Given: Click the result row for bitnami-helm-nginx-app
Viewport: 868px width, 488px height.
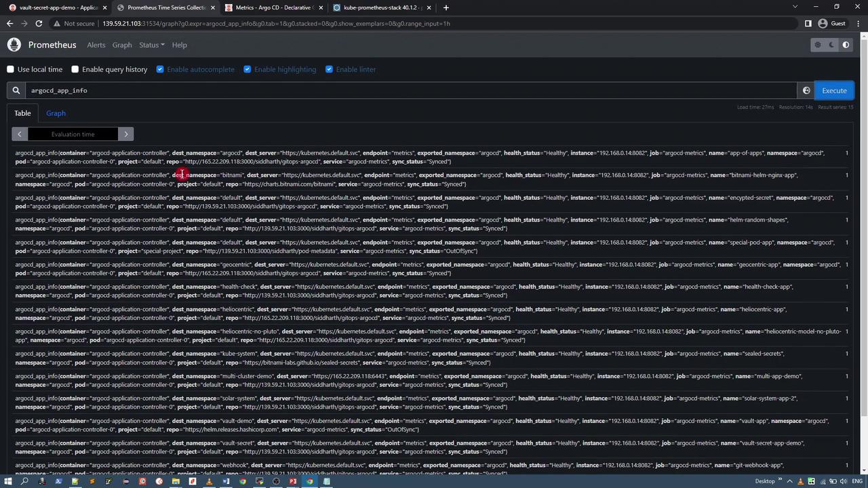Looking at the screenshot, I should pos(431,180).
